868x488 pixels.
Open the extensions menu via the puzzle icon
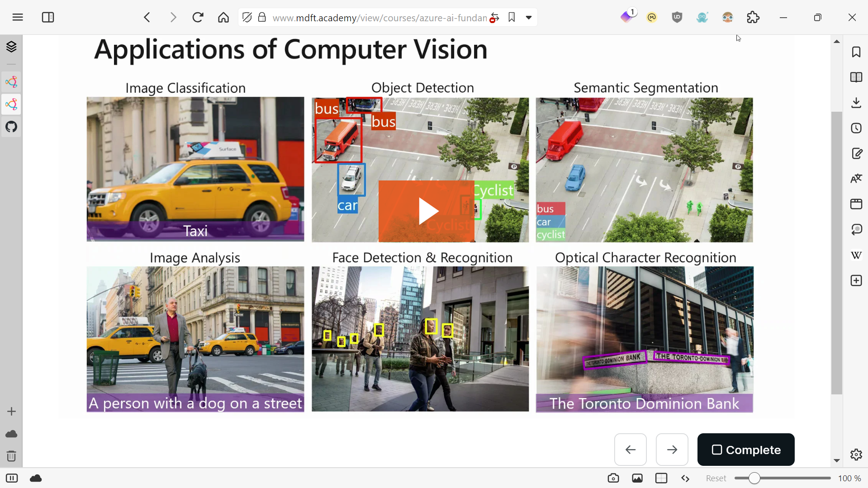(753, 17)
